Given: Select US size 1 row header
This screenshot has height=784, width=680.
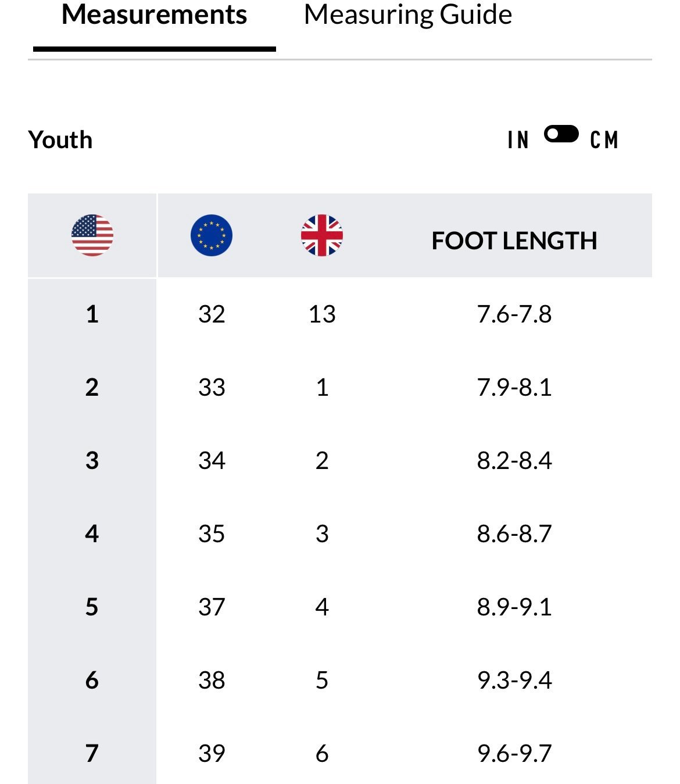Looking at the screenshot, I should [x=92, y=314].
